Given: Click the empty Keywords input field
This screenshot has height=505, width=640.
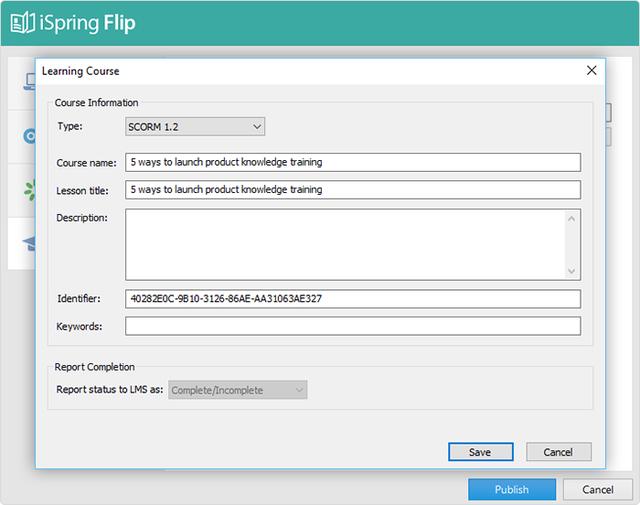Looking at the screenshot, I should (x=353, y=326).
